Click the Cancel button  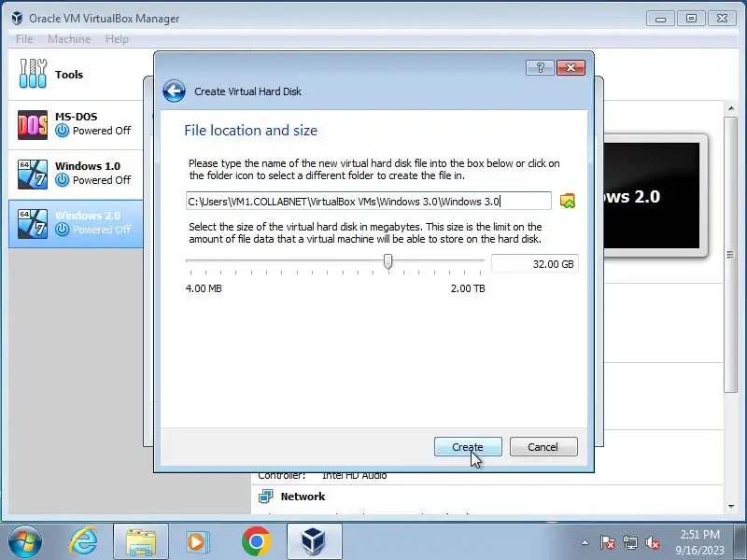[543, 447]
